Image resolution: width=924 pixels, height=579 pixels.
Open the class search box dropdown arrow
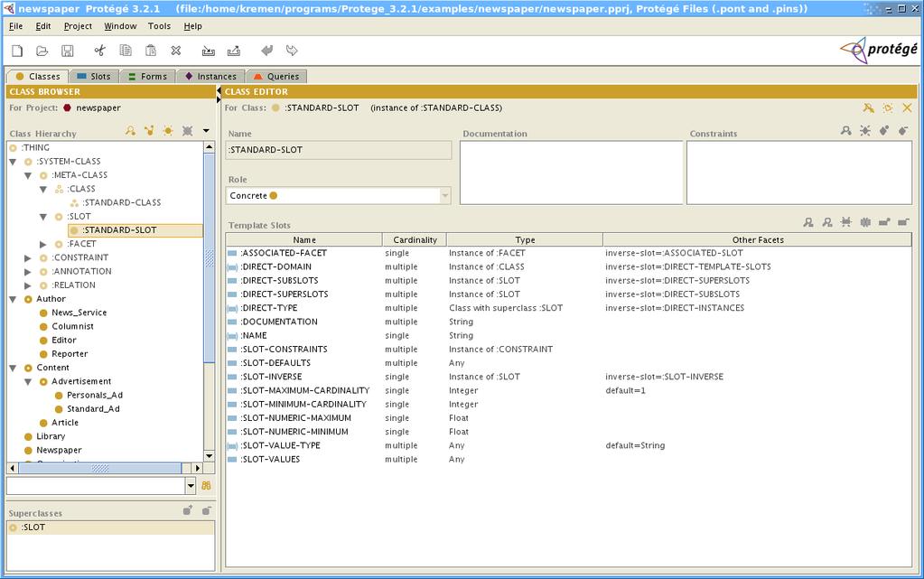(191, 486)
